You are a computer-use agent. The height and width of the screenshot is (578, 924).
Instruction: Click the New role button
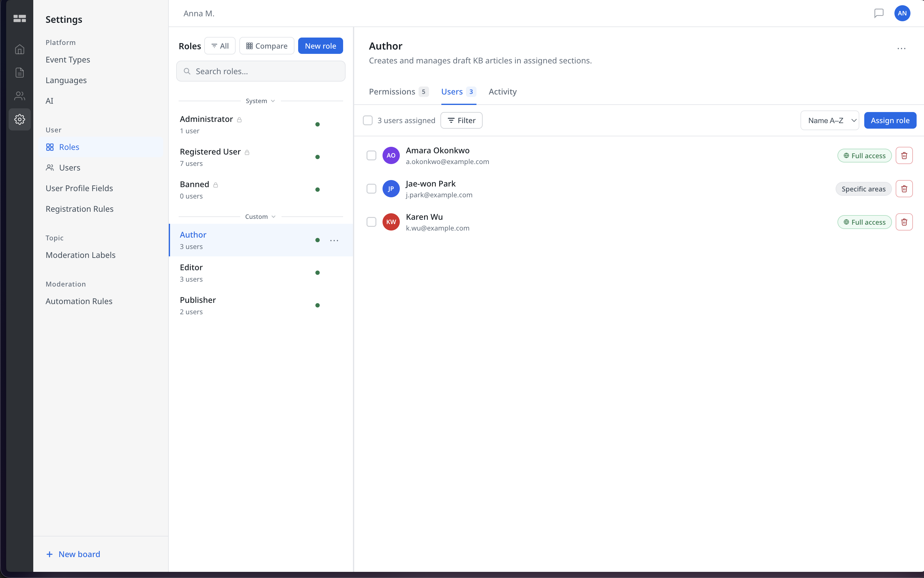tap(321, 46)
